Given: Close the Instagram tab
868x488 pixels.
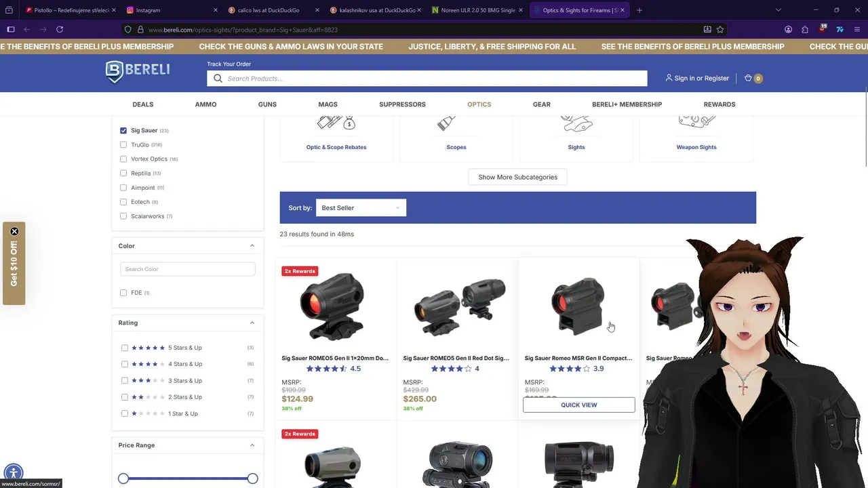Looking at the screenshot, I should pos(216,10).
